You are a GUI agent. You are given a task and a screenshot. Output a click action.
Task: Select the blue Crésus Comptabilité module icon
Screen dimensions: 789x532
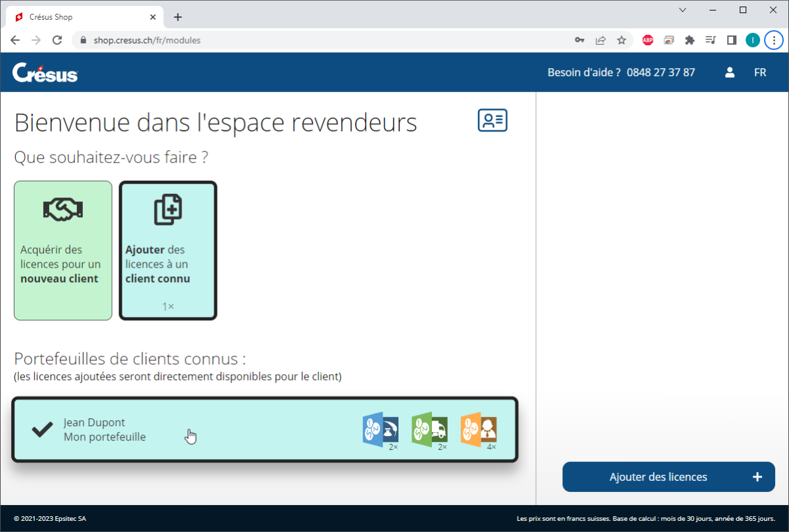(x=380, y=429)
